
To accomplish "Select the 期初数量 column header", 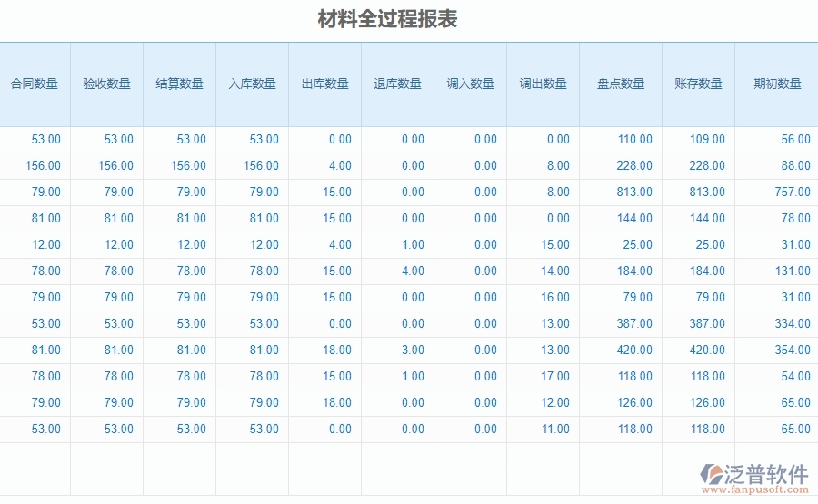I will [x=777, y=84].
